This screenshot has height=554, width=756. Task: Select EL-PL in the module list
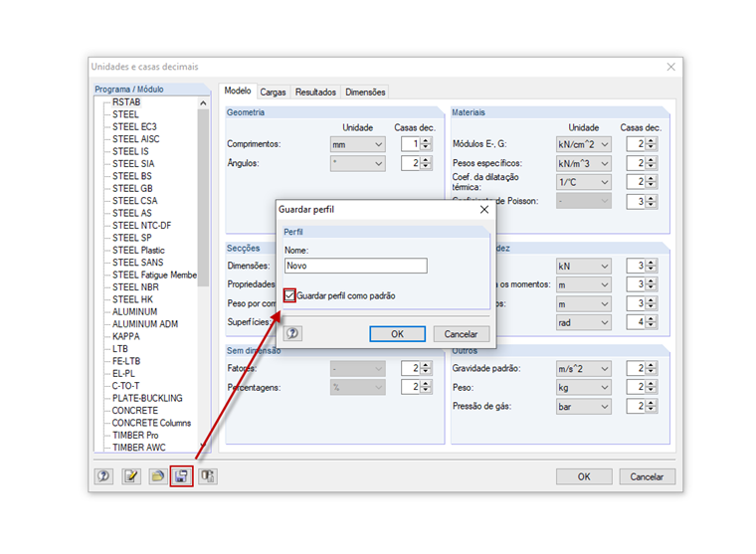(124, 374)
